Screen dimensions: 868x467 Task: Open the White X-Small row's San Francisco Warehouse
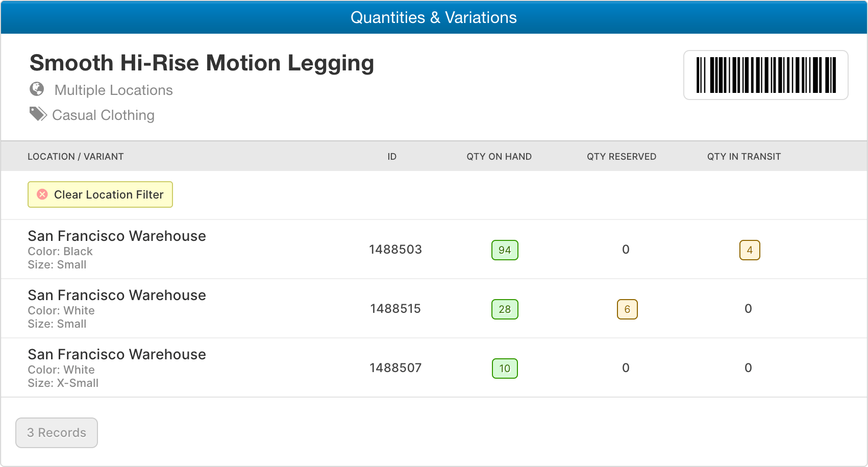click(x=117, y=354)
